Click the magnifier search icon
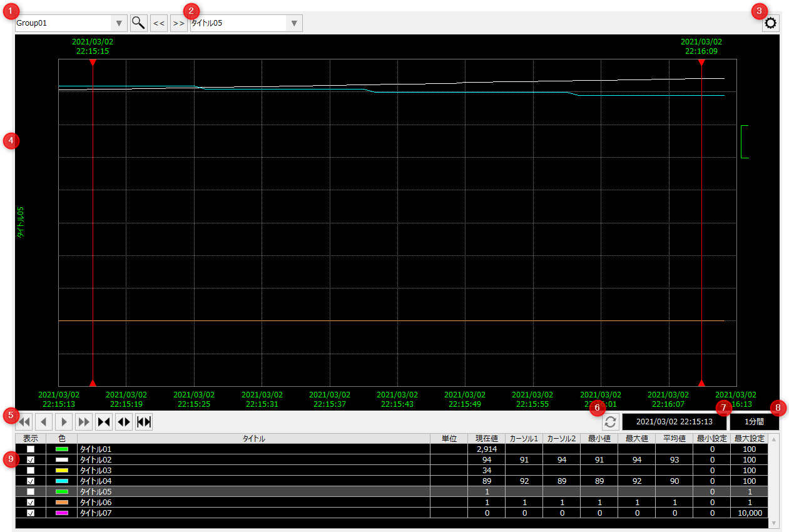The width and height of the screenshot is (789, 532). coord(138,24)
